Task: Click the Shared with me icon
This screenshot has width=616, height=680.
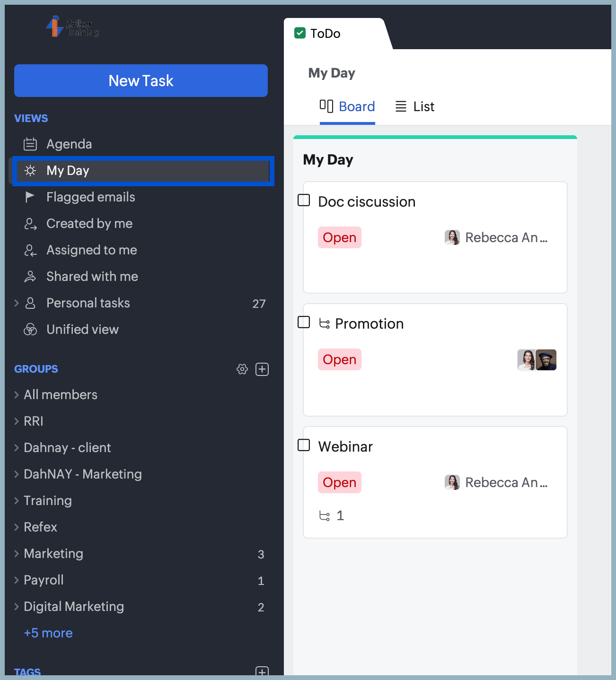Action: (x=30, y=277)
